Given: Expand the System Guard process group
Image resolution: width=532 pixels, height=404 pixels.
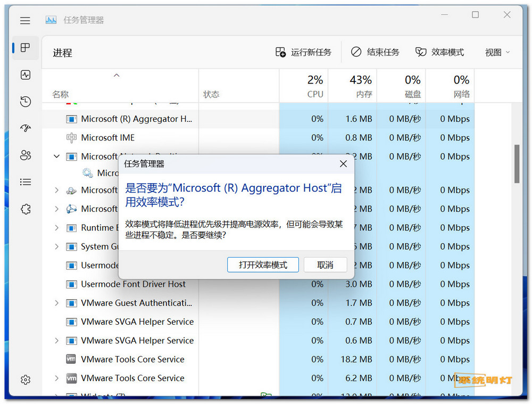Looking at the screenshot, I should tap(57, 246).
